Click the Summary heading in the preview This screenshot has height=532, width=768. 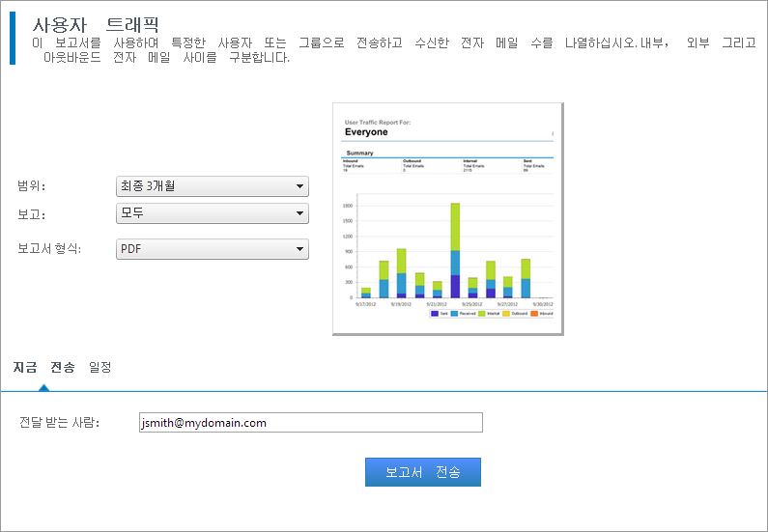359,153
